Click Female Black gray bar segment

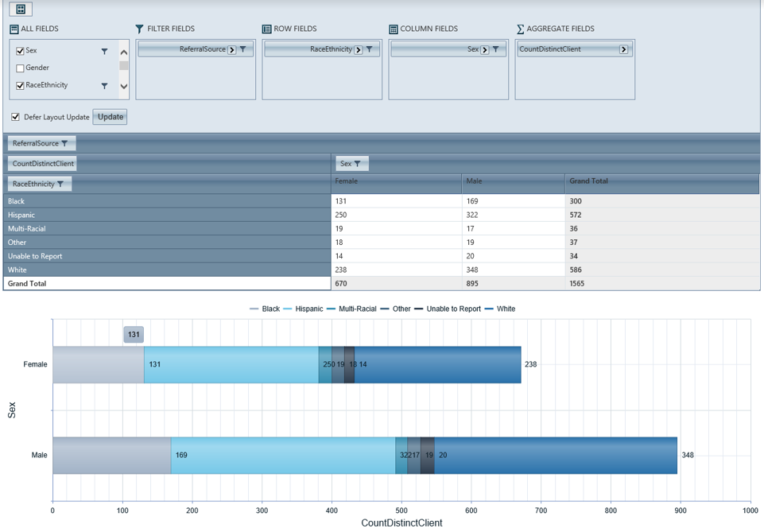pyautogui.click(x=99, y=364)
